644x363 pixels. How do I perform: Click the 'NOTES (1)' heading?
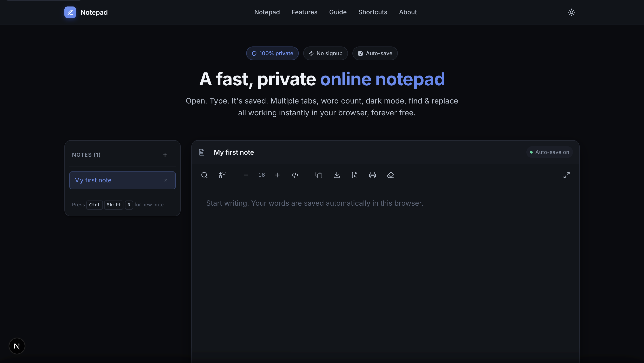86,155
